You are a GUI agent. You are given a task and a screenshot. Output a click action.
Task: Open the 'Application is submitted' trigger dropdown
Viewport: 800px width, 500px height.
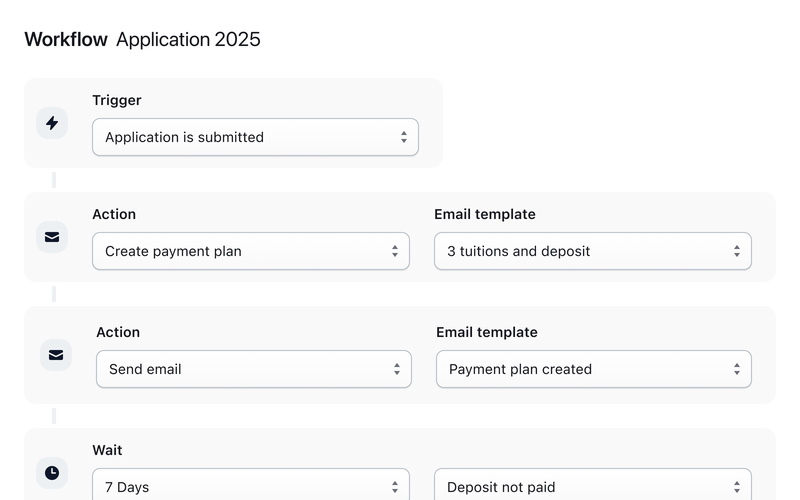click(255, 137)
